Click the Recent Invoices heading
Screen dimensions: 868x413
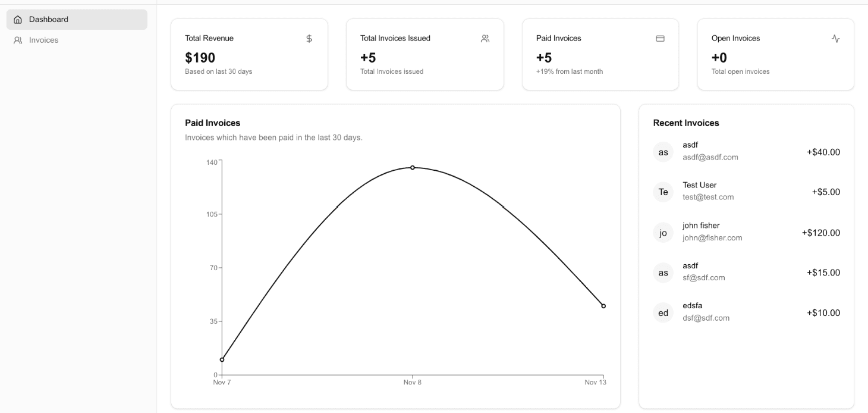686,123
